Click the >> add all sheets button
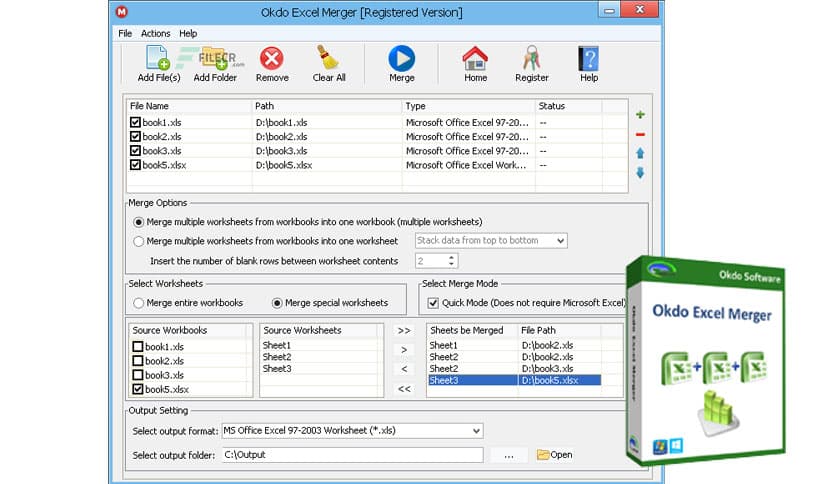This screenshot has height=484, width=836. (x=404, y=330)
